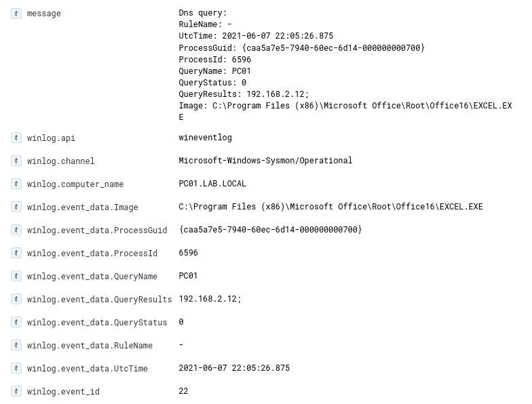Click the PC01.LAB.LOCAL computer name value
This screenshot has height=404, width=532.
[212, 184]
